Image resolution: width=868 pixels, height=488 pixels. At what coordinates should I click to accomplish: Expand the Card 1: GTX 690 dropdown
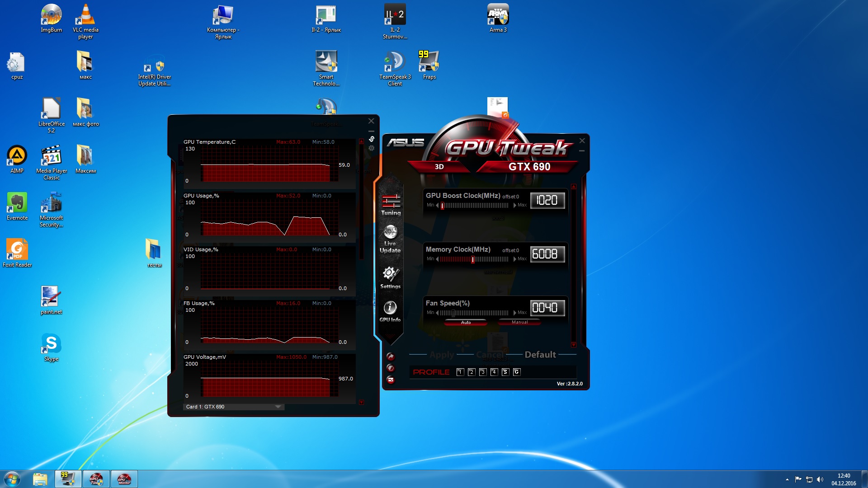point(234,407)
